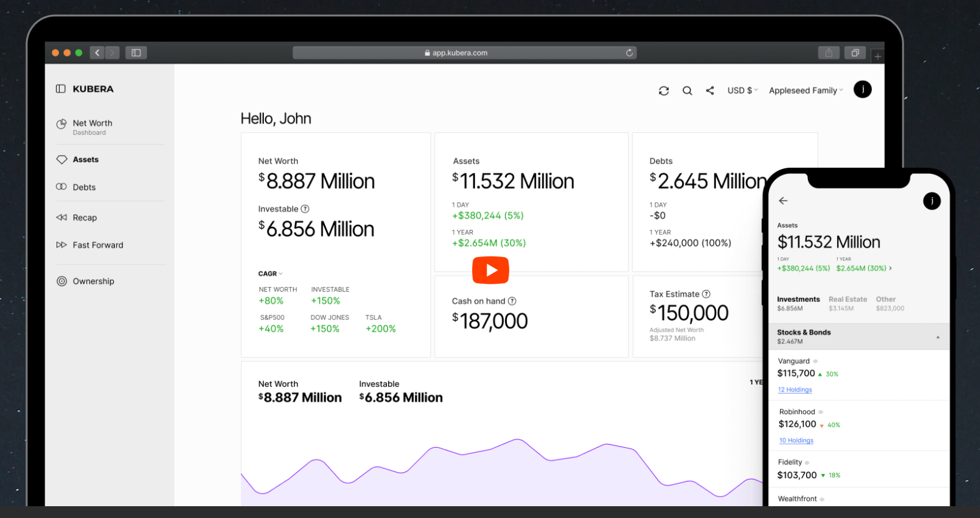Open Net Worth Dashboard in sidebar
The height and width of the screenshot is (518, 980).
tap(92, 127)
